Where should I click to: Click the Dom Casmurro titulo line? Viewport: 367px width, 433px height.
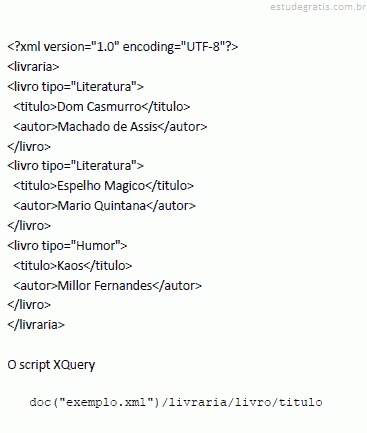102,107
